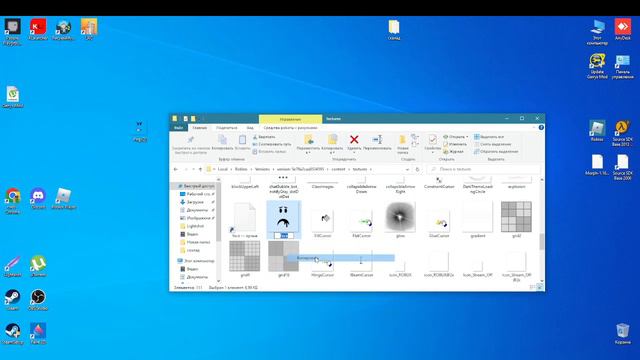Click the Rename (Переименовать) icon

pos(377,142)
